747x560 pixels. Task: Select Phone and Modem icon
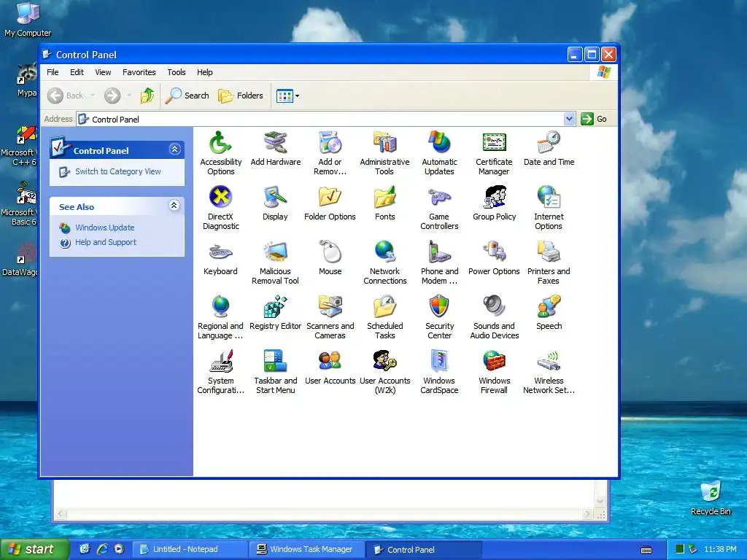tap(439, 262)
